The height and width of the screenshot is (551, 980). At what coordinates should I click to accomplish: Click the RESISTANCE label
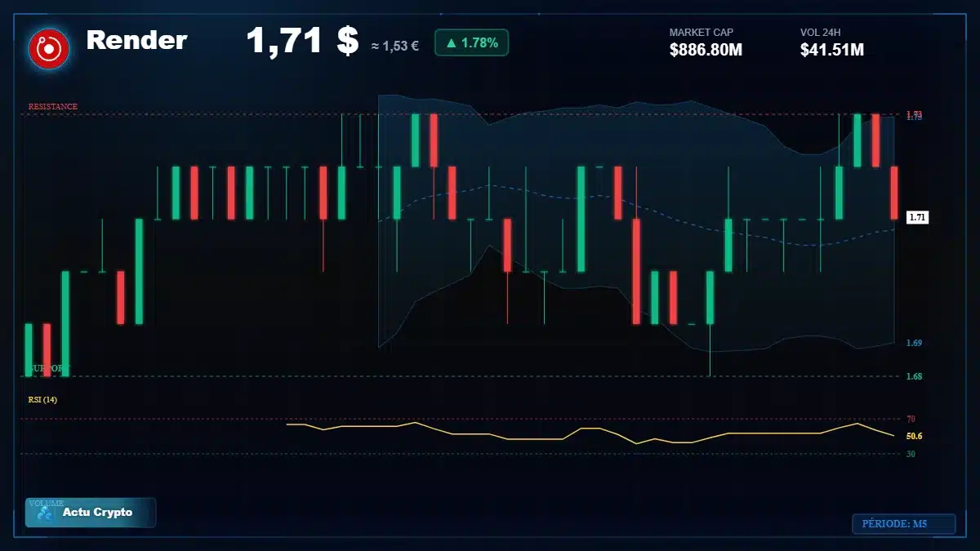click(x=53, y=107)
